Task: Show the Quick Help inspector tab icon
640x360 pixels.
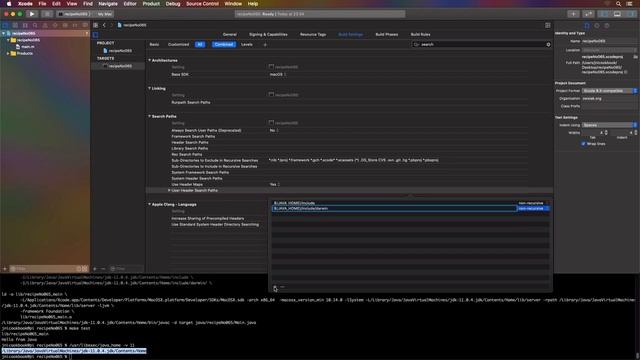Action: [607, 25]
